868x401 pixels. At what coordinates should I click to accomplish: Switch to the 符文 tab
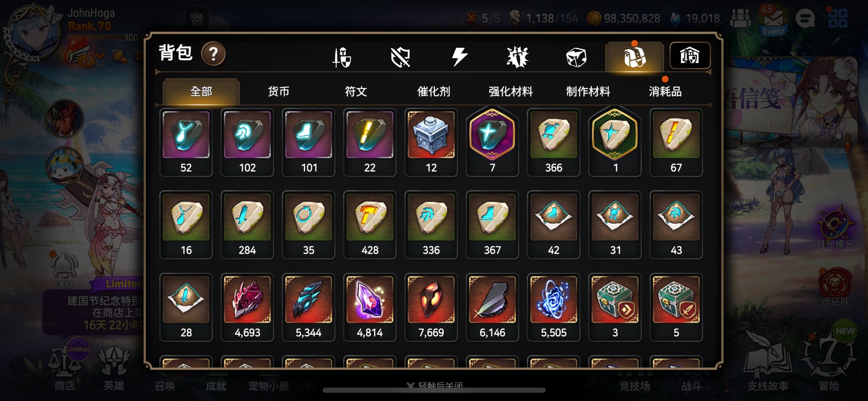[x=356, y=92]
